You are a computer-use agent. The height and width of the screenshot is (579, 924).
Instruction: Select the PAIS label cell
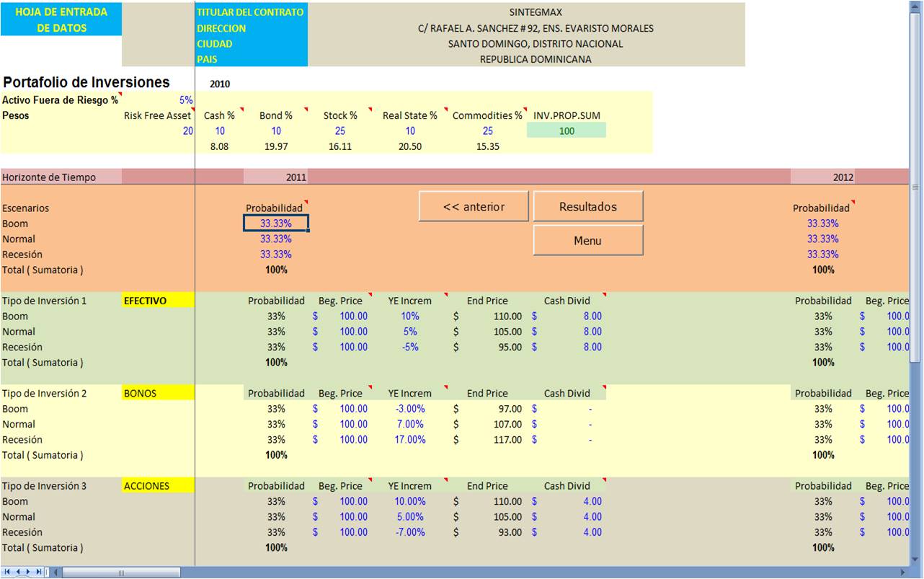251,59
